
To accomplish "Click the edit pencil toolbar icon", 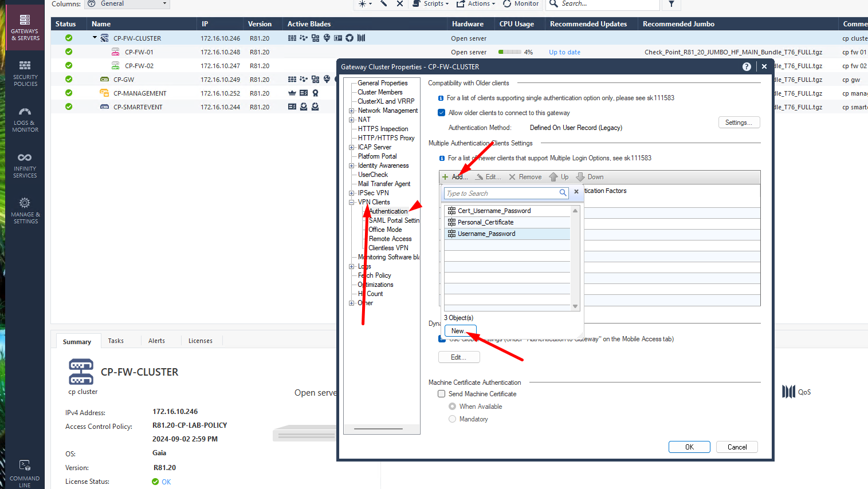I will click(x=384, y=4).
